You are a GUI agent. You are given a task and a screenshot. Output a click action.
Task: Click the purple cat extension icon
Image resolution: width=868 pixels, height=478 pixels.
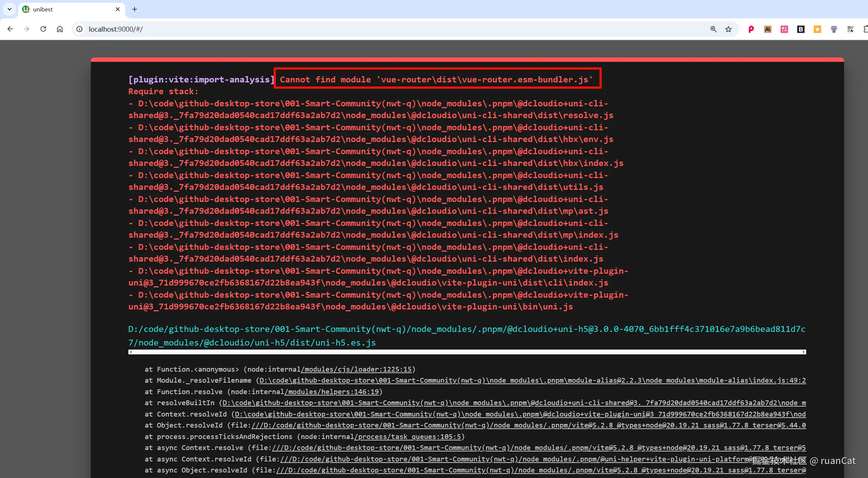click(834, 29)
